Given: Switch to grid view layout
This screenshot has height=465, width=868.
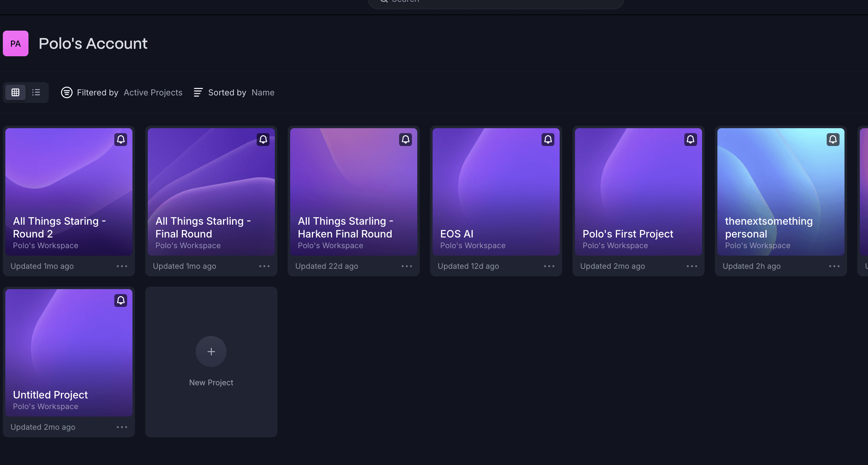Looking at the screenshot, I should click(x=15, y=93).
